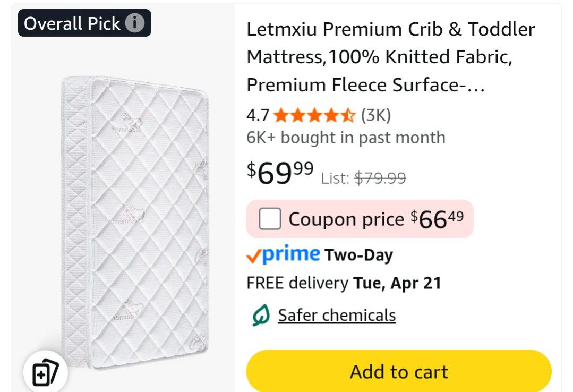This screenshot has width=573, height=392.
Task: Open the 3K reviews count link
Action: [375, 115]
